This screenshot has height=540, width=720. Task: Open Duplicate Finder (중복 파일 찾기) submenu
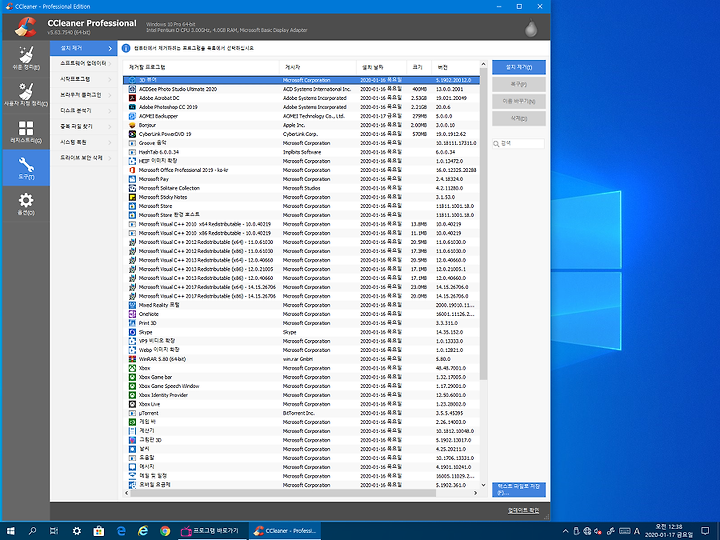coord(84,126)
